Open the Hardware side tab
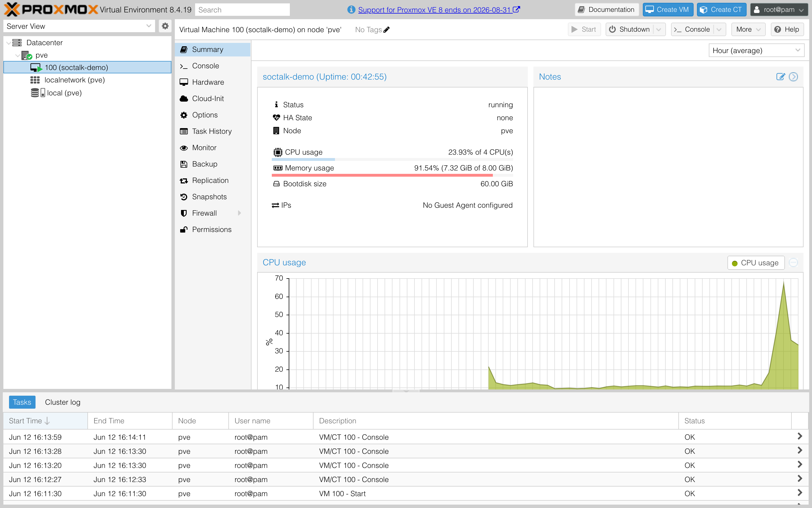The height and width of the screenshot is (508, 812). [213, 82]
